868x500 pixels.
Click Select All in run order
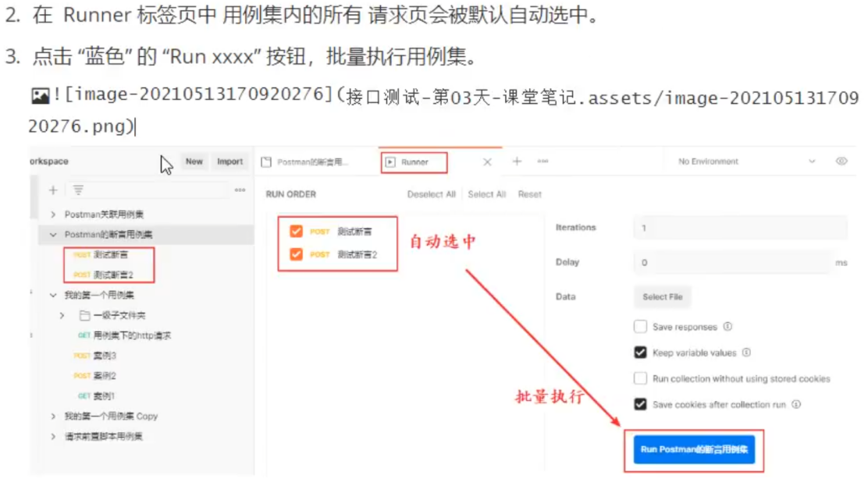(x=486, y=194)
